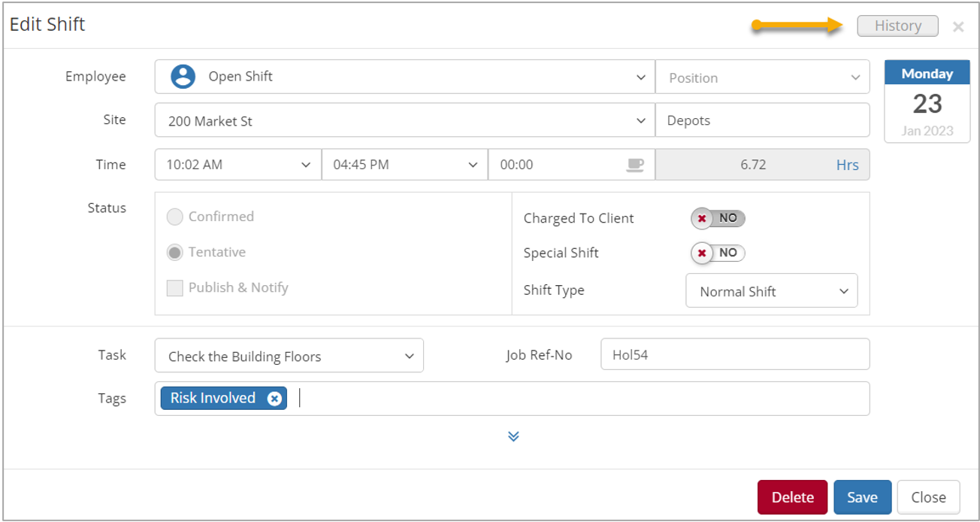Expand more options with double chevron
The width and height of the screenshot is (980, 522).
(x=513, y=436)
